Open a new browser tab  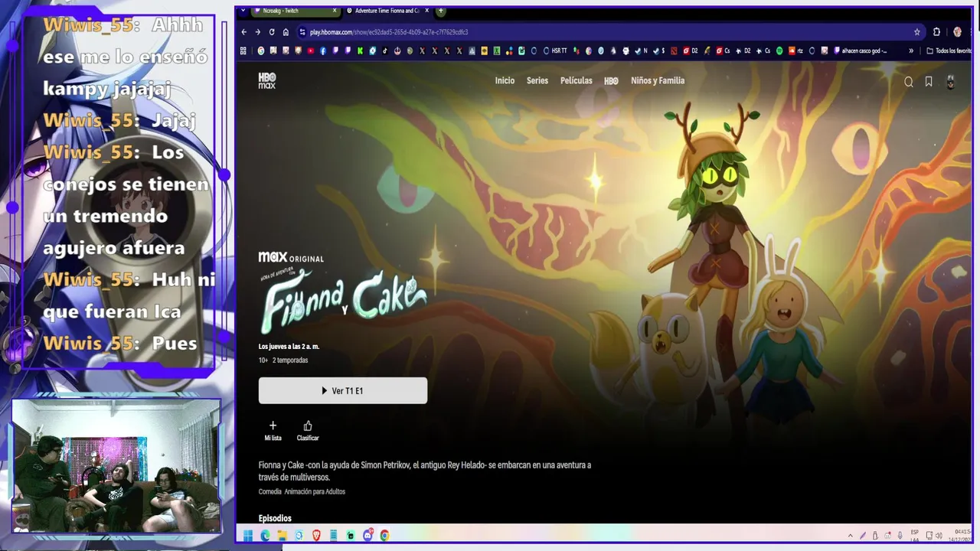(x=441, y=11)
